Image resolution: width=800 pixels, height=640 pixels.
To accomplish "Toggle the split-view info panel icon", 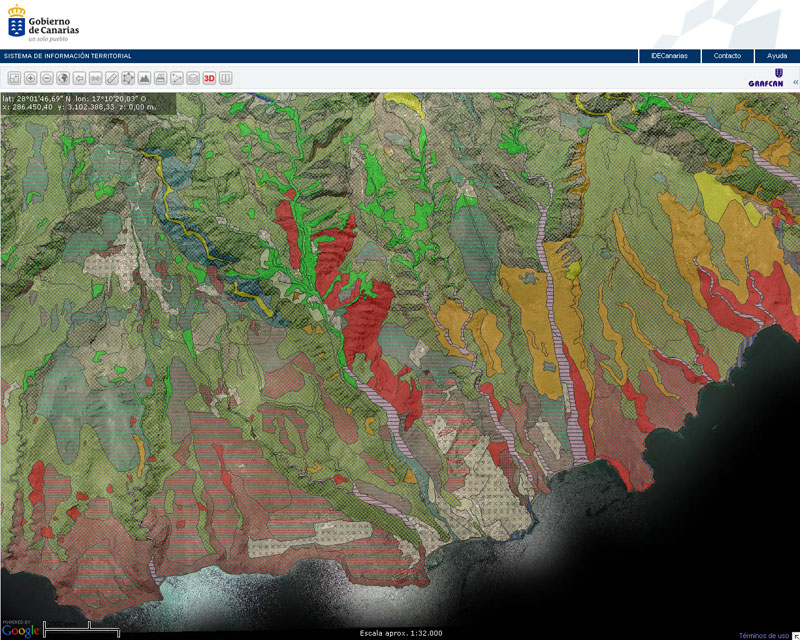I will click(226, 78).
